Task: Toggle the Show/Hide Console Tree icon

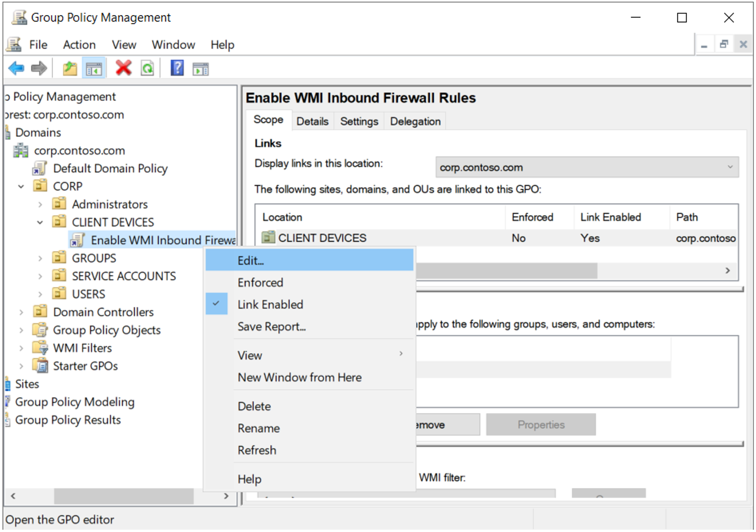Action: pos(94,69)
